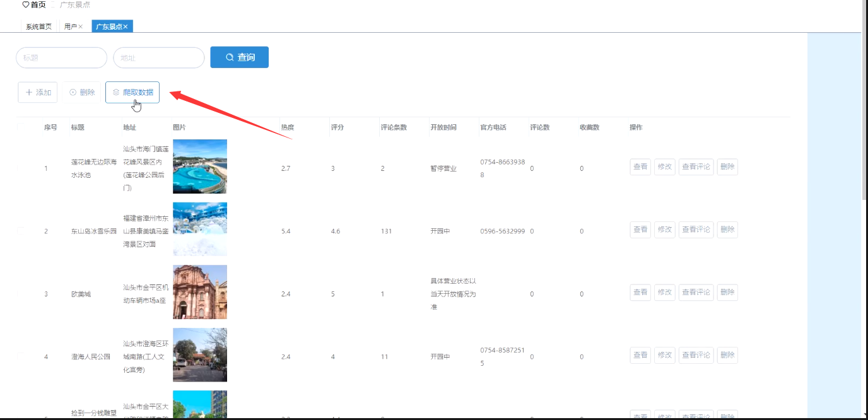
Task: Open 查看评论 for 欧美城
Action: pos(696,292)
